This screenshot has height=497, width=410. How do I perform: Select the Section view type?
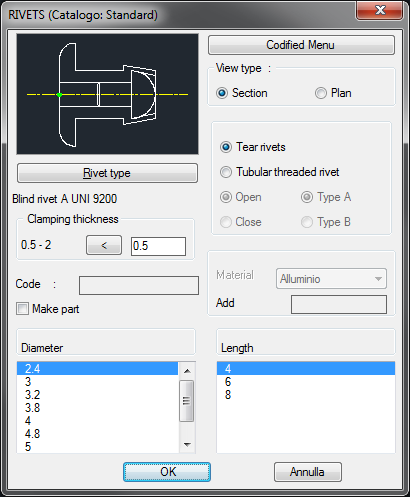click(x=242, y=93)
